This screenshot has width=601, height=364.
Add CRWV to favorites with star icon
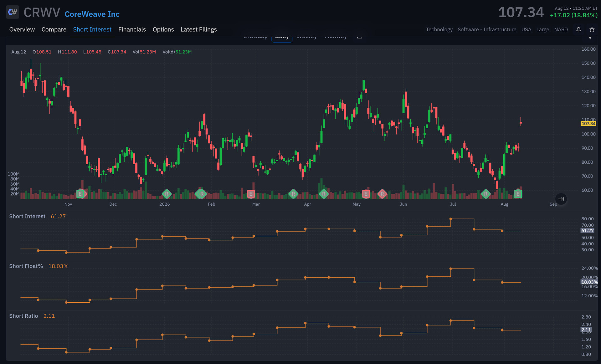point(592,29)
